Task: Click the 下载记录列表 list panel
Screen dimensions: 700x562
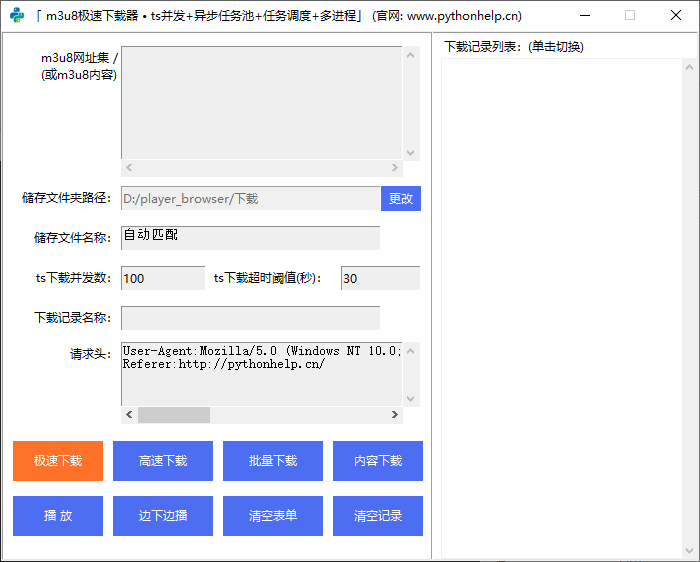Action: point(561,300)
